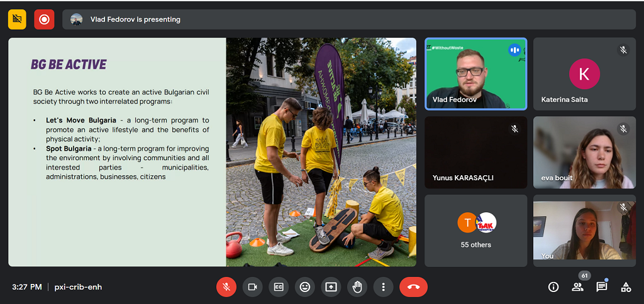
Task: Start presenting your screen
Action: tap(331, 287)
